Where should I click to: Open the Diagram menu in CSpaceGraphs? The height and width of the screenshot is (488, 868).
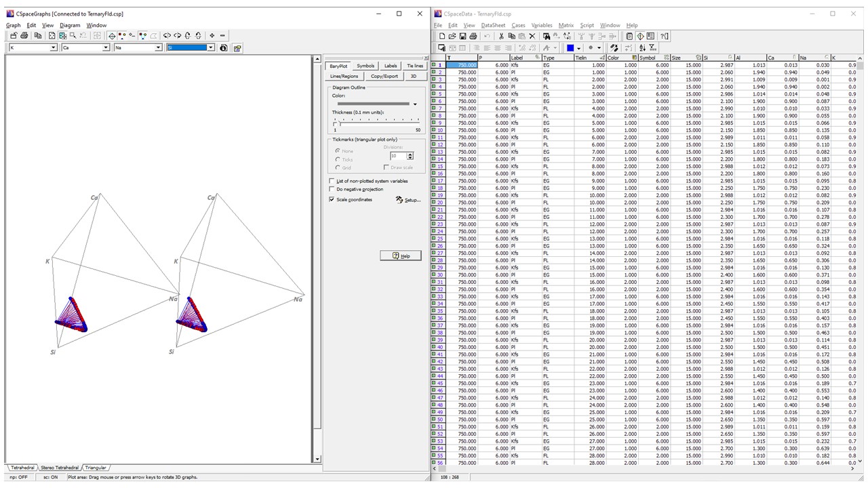tap(70, 25)
